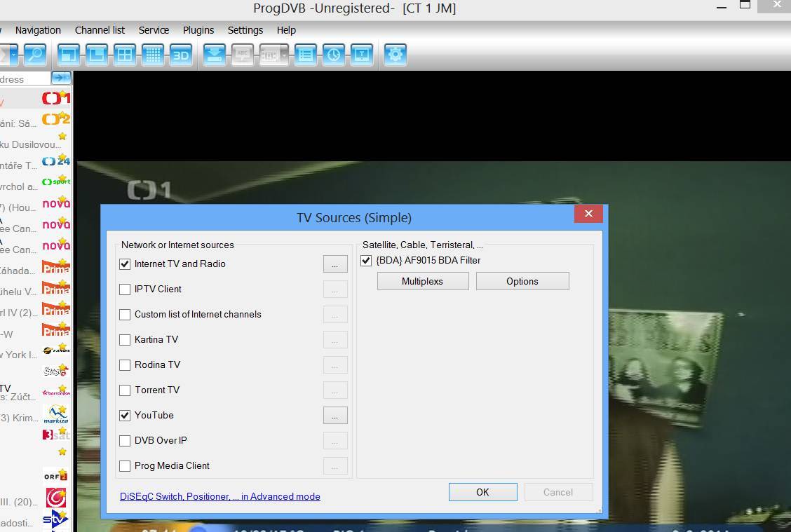
Task: Select the large picture-in-picture layout icon
Action: 97,55
